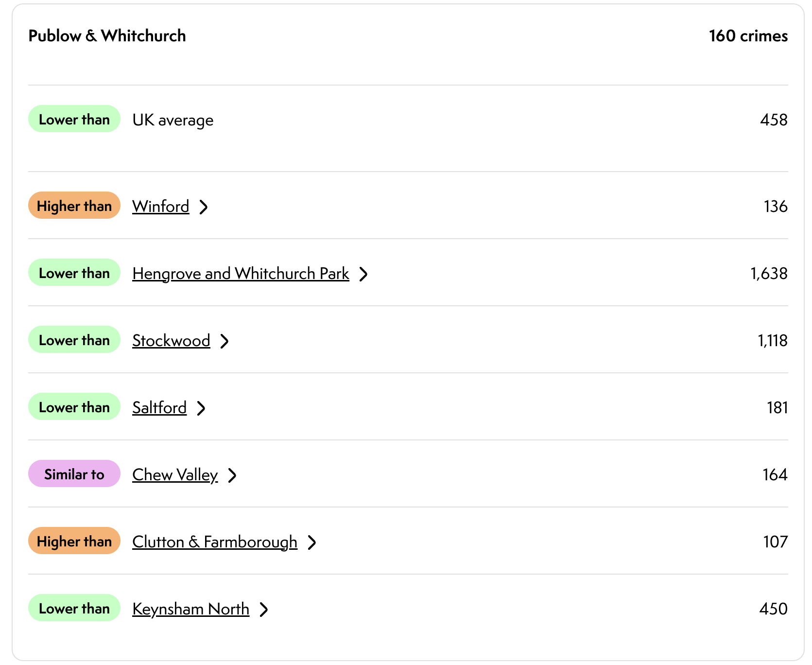Click the Lower than badge for UK average
This screenshot has width=812, height=665.
coord(74,119)
